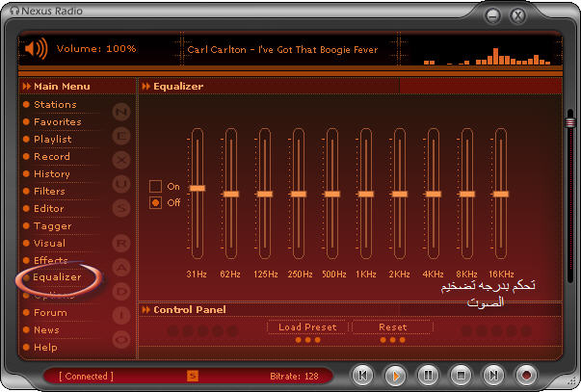Click the 1KHz band slider handle
581x392 pixels.
366,194
